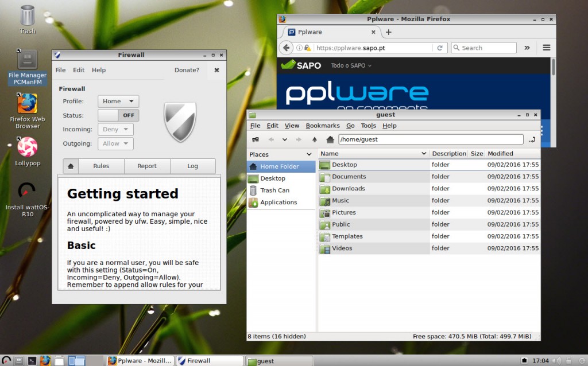Image resolution: width=588 pixels, height=366 pixels.
Task: Show Firefox toolbar overflow chevron
Action: (527, 48)
